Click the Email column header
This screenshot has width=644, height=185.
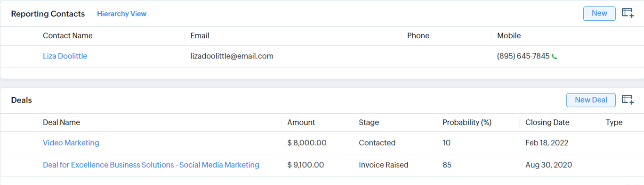(200, 36)
